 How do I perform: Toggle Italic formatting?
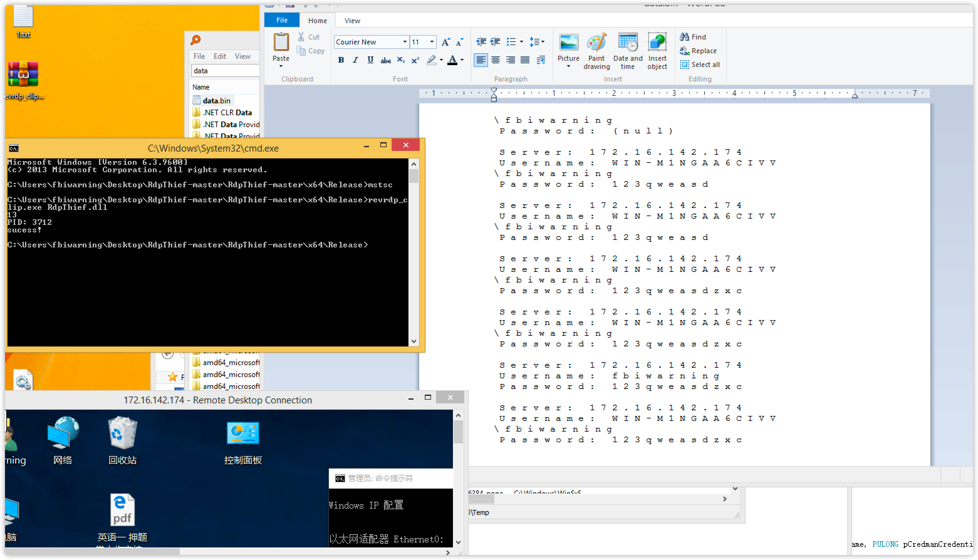tap(355, 60)
